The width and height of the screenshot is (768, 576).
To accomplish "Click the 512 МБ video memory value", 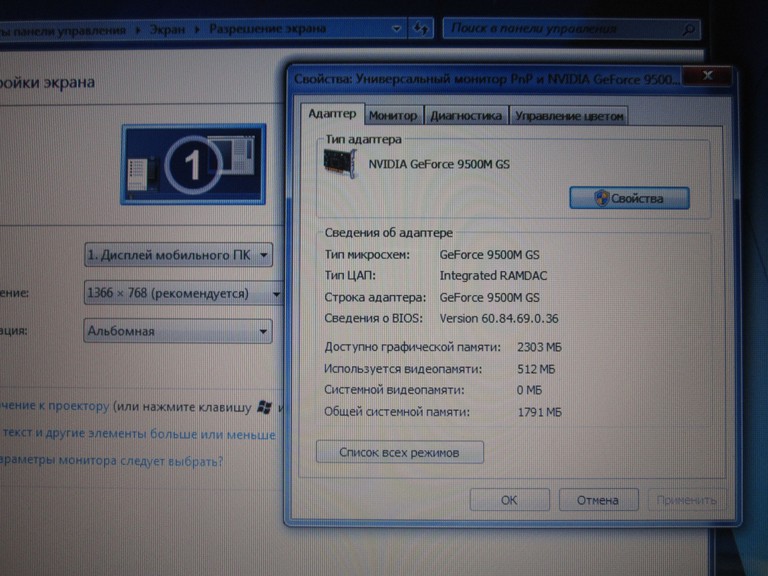I will [536, 369].
